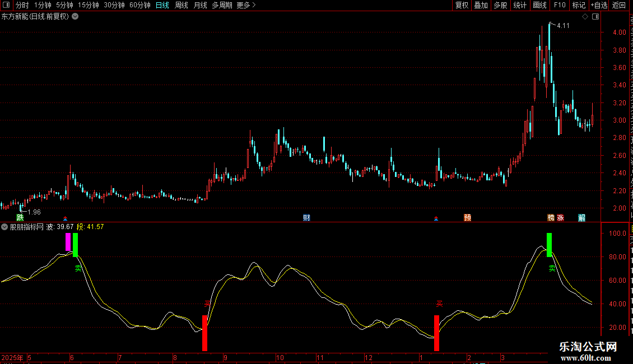
Task: Toggle the side panel icon near top right
Action: (595, 17)
